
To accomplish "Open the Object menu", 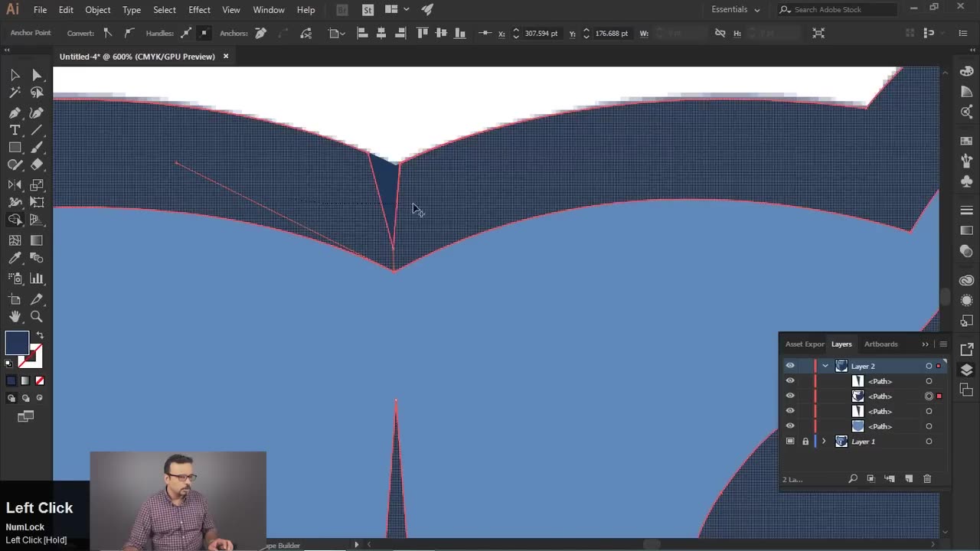I will point(97,10).
